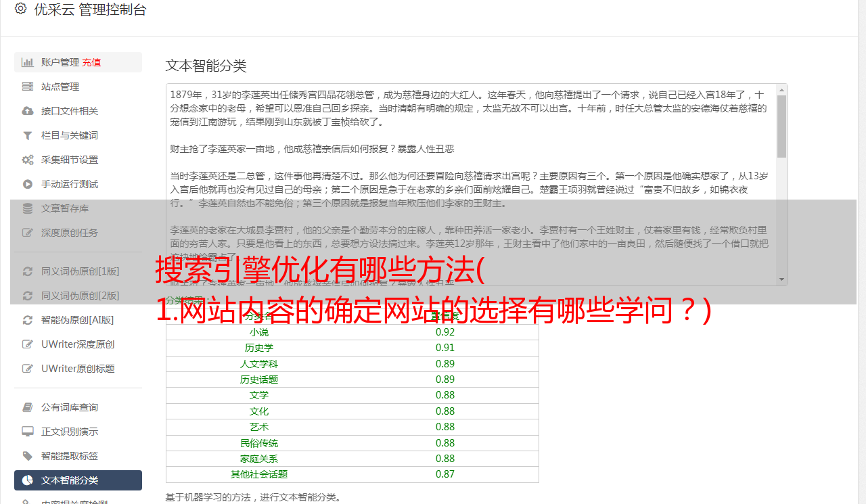Screen dimensions: 866x504
Task: Select 同义词伪原创[2版] menu item
Action: tap(78, 296)
